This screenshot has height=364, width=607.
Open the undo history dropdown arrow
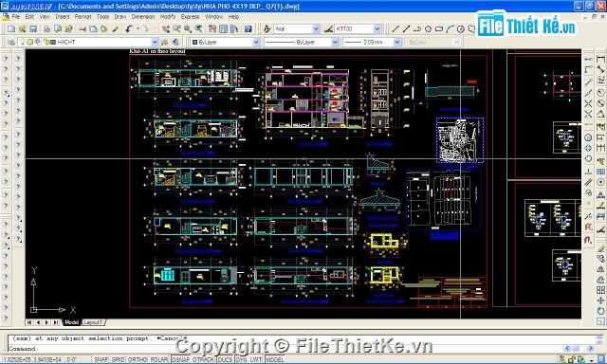pos(138,29)
